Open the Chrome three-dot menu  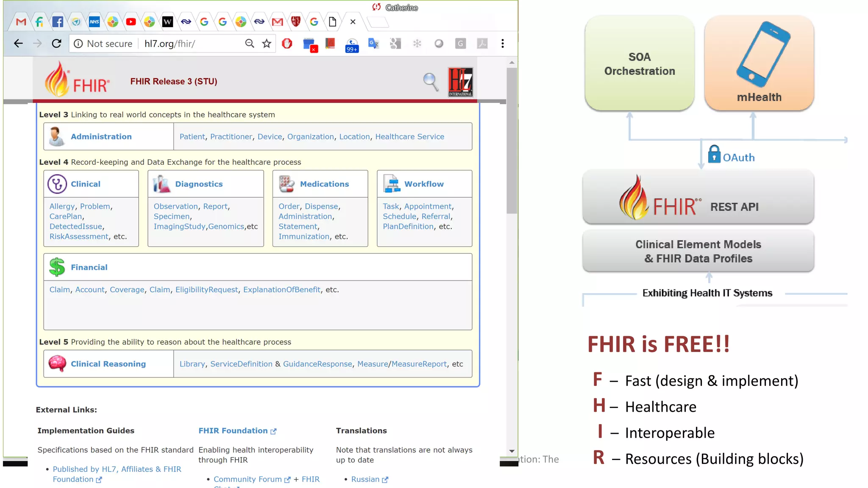point(503,43)
